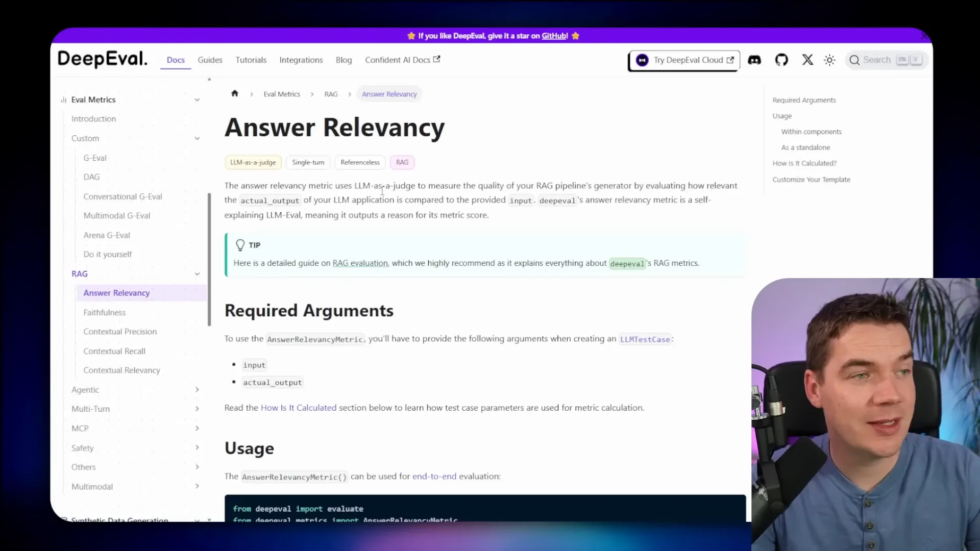
Task: Click the Single-turn tag
Action: click(x=308, y=162)
